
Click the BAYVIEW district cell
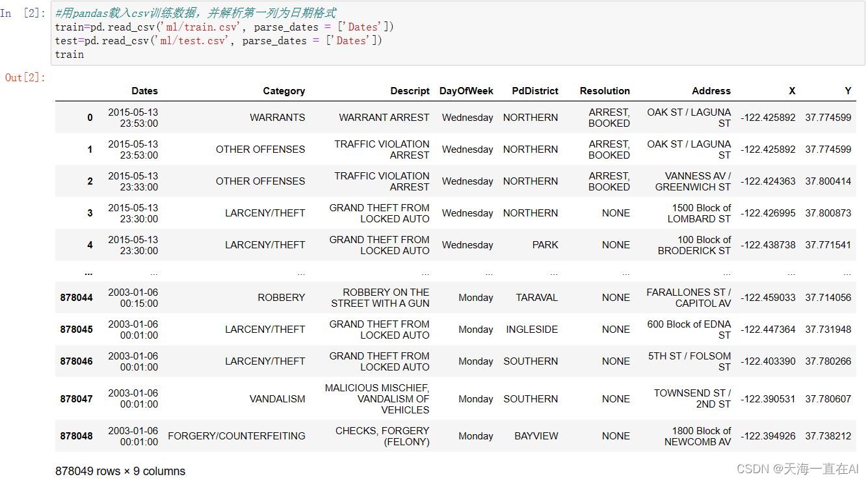[x=536, y=436]
